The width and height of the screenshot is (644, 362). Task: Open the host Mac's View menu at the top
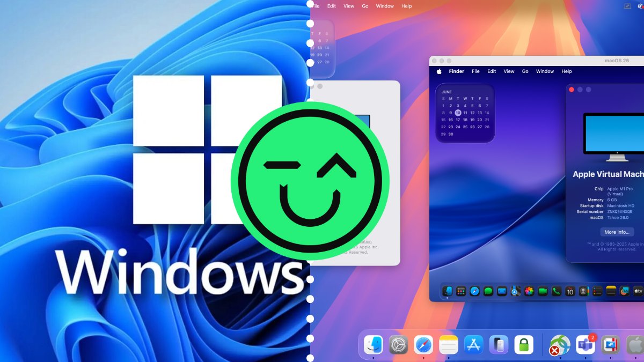click(349, 6)
